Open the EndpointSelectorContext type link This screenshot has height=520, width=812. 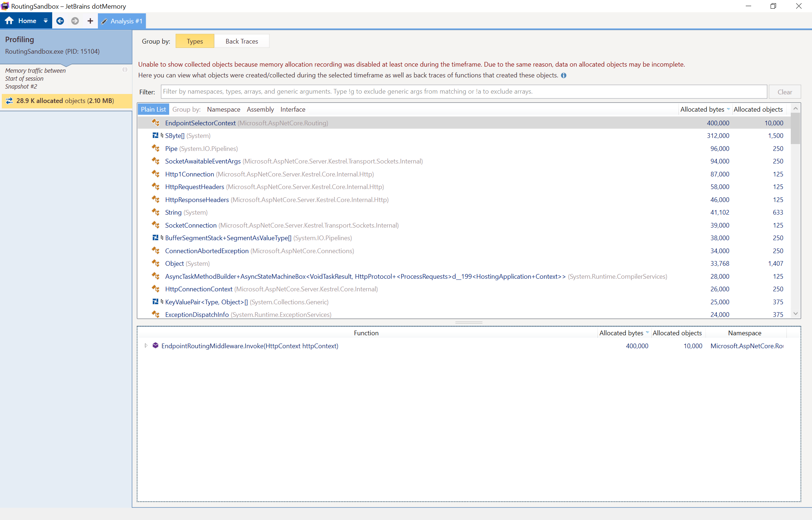coord(200,123)
